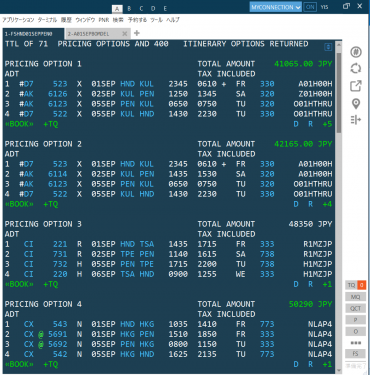Click the O quick button in sidebar

coord(356,332)
